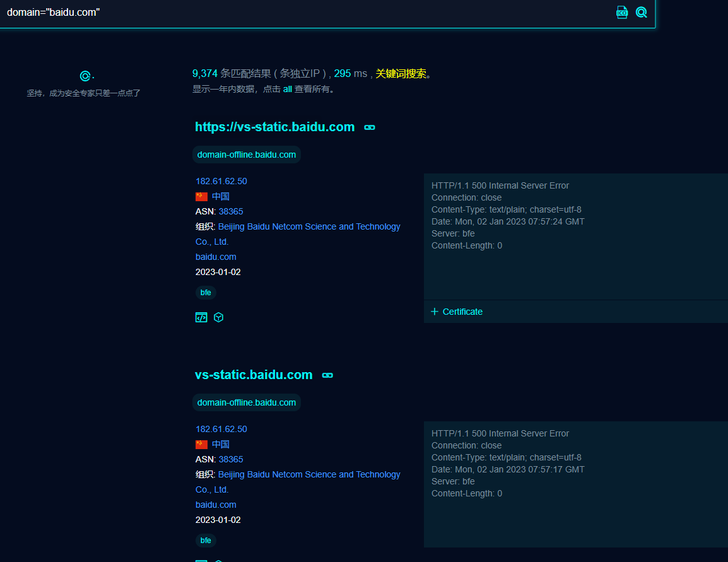Expand the Certificate section in first result
The image size is (728, 562).
pyautogui.click(x=457, y=312)
